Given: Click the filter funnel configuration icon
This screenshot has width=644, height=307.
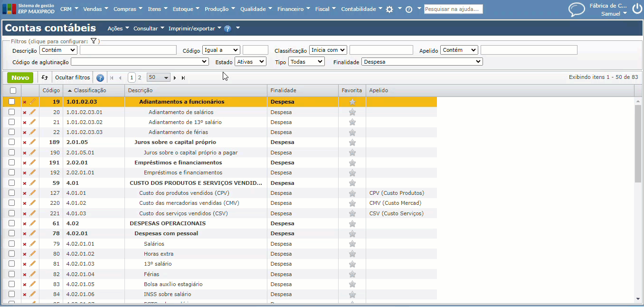Looking at the screenshot, I should coord(94,41).
